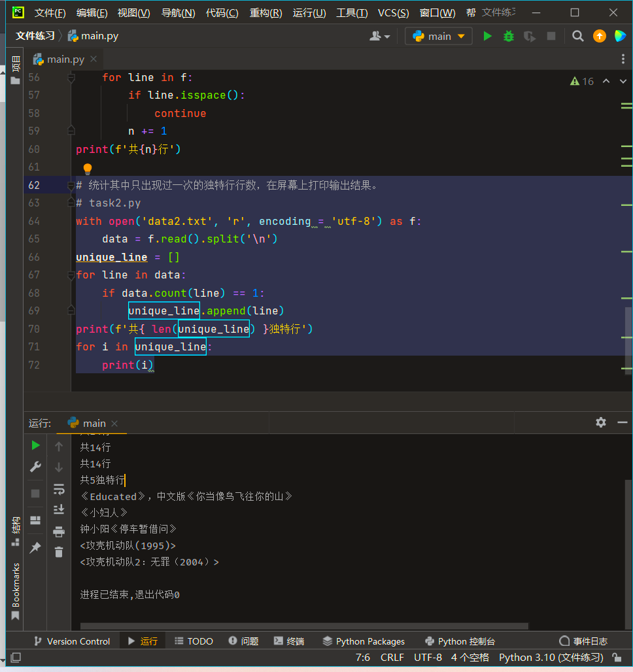Click the line:column 7:6 status indicator

pyautogui.click(x=363, y=658)
